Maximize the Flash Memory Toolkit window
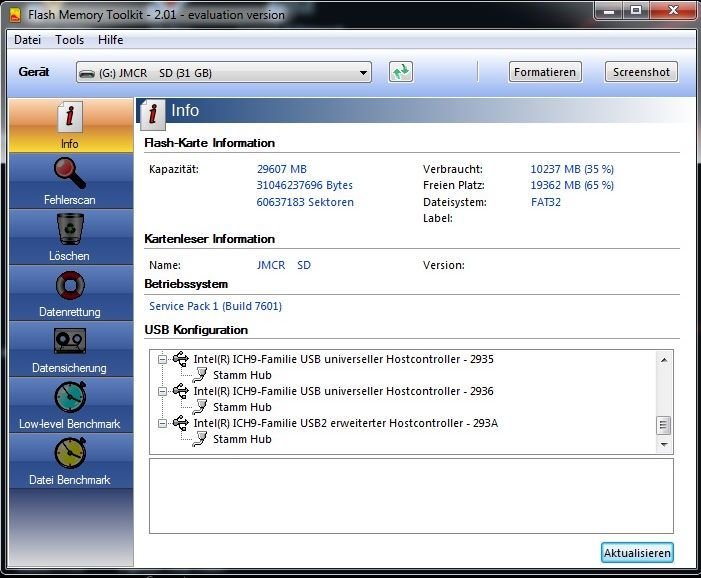 [x=635, y=10]
